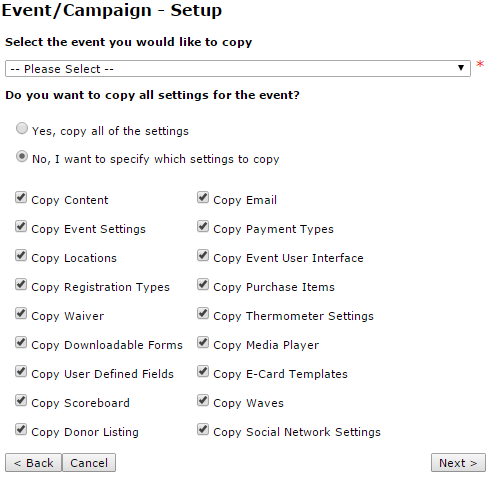Go back with the Back button

point(33,463)
